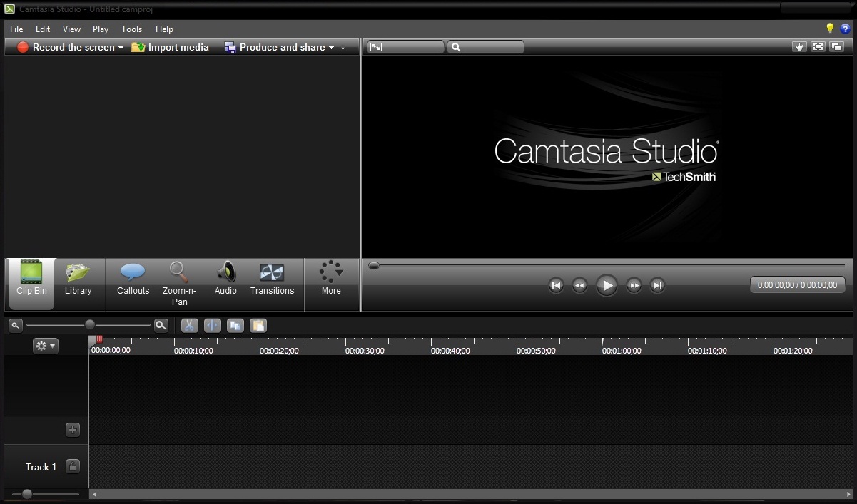The height and width of the screenshot is (504, 857).
Task: Click the Split clip icon
Action: coord(212,325)
